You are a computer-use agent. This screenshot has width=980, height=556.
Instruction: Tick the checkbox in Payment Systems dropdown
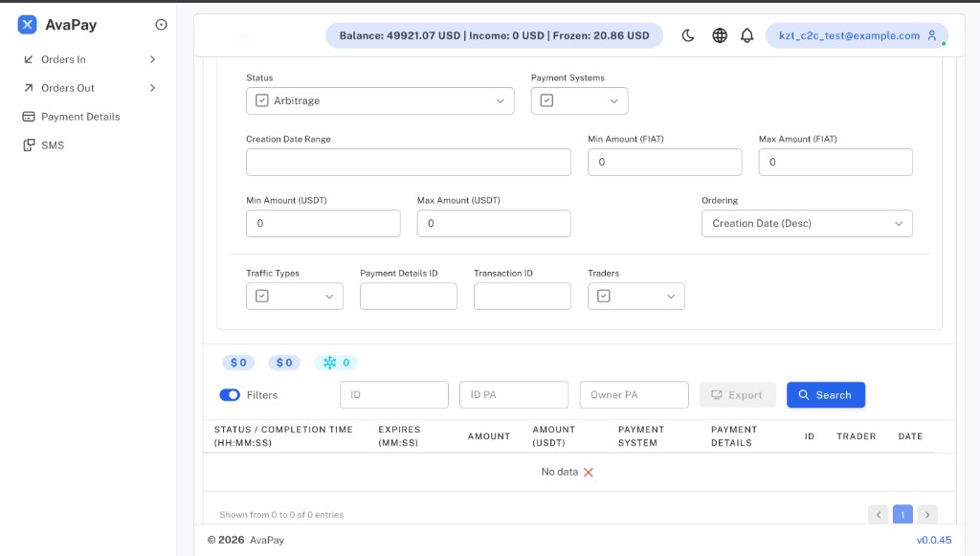(x=546, y=100)
